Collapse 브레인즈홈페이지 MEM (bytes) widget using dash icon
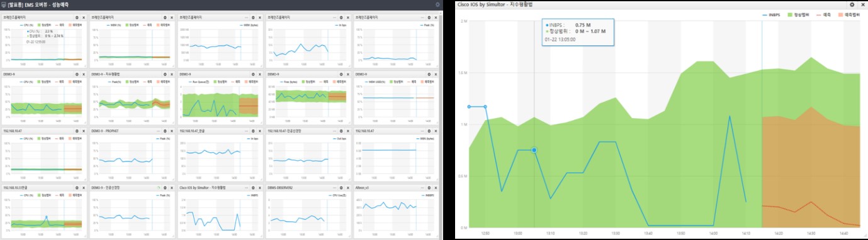This screenshot has width=868, height=240. [246, 17]
